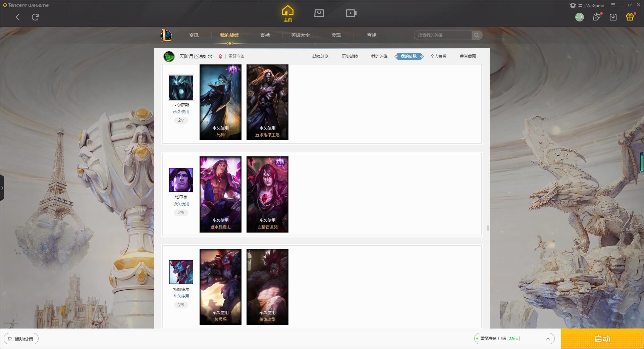The width and height of the screenshot is (644, 349).
Task: Switch to the 资讯 tab
Action: [x=194, y=35]
